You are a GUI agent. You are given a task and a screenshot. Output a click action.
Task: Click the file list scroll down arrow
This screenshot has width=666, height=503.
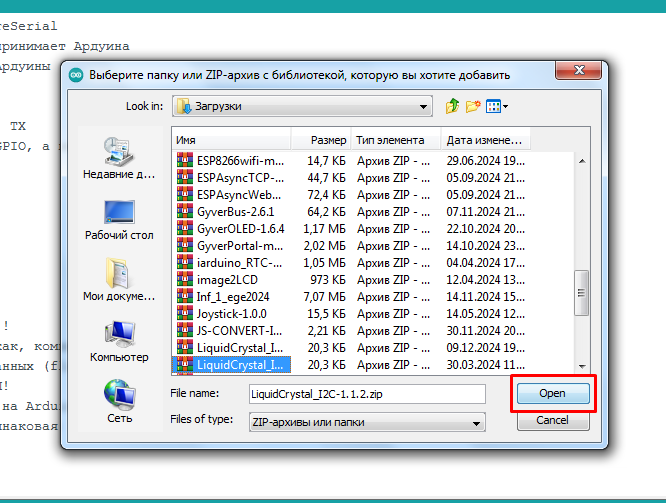click(582, 366)
